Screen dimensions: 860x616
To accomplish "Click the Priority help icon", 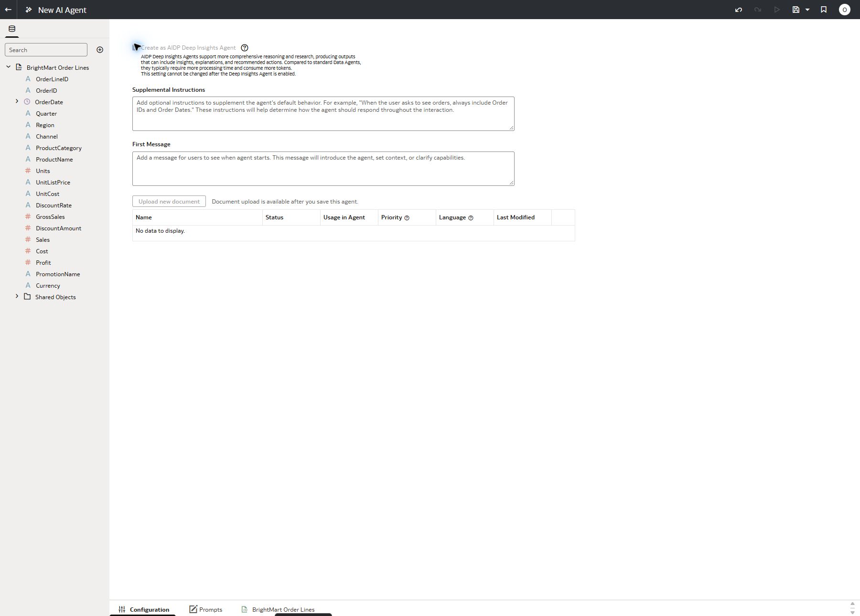I will click(407, 218).
